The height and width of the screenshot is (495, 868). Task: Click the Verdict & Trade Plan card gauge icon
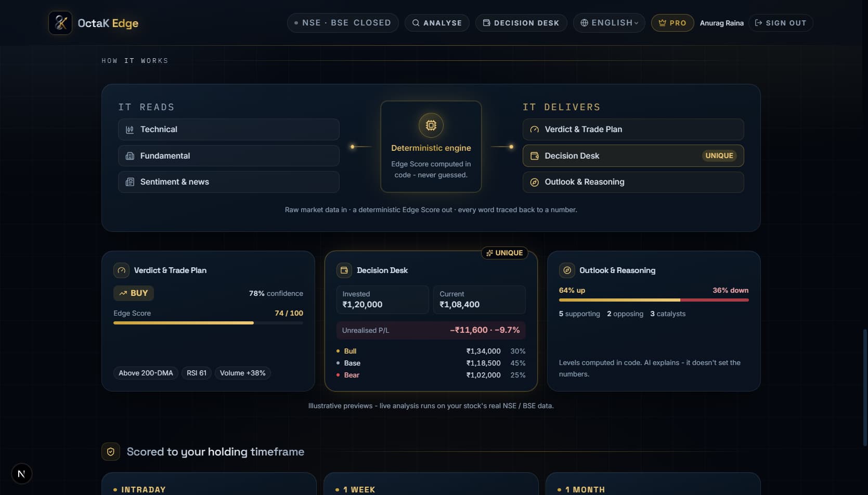coord(122,270)
